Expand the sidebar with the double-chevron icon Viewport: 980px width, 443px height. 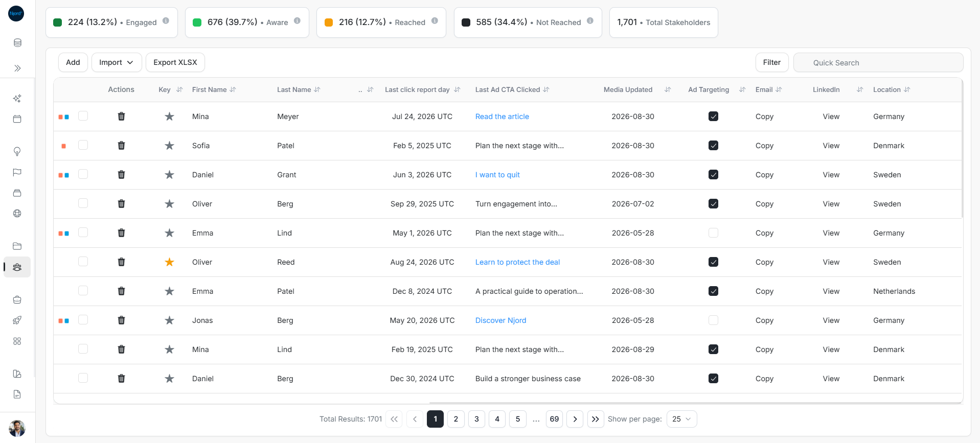point(17,68)
